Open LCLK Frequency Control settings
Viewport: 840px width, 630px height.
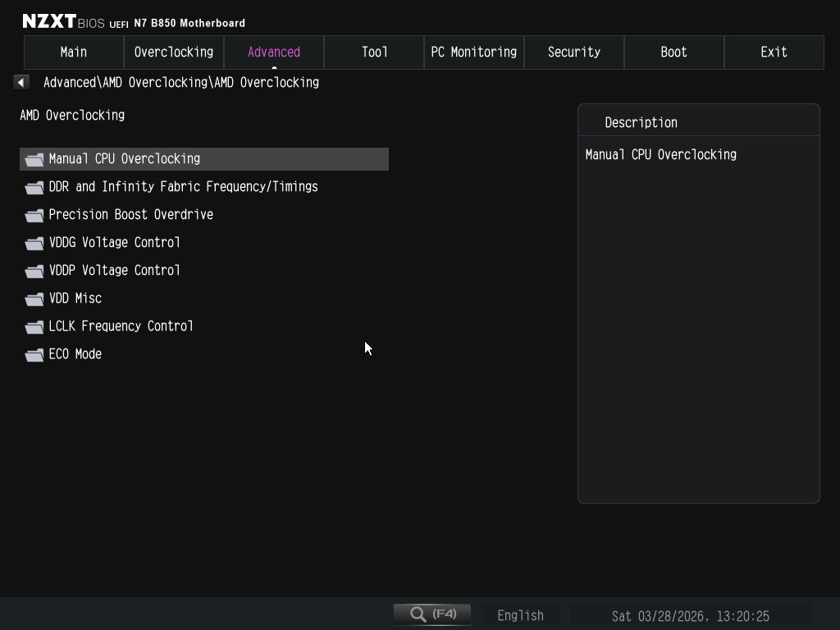point(204,326)
